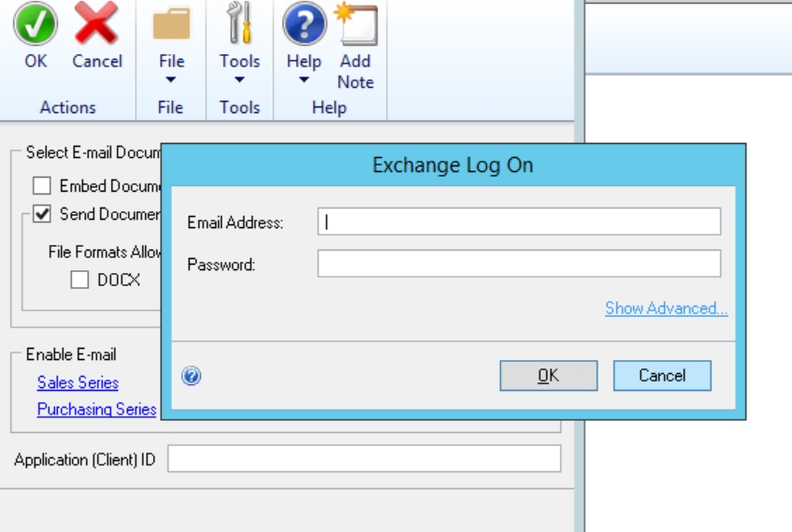Click the small blue help icon in Exchange Log On
Screen dimensions: 792x532
click(192, 376)
